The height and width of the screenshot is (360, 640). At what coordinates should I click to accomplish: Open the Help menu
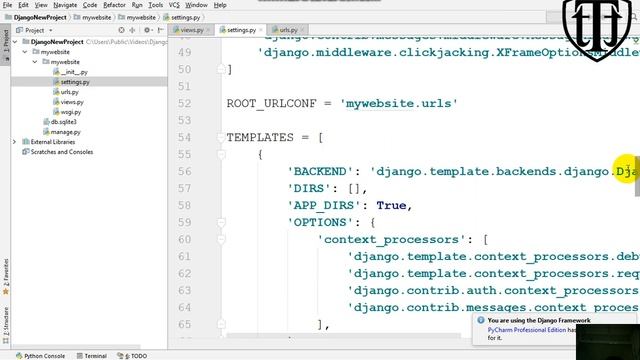click(220, 5)
